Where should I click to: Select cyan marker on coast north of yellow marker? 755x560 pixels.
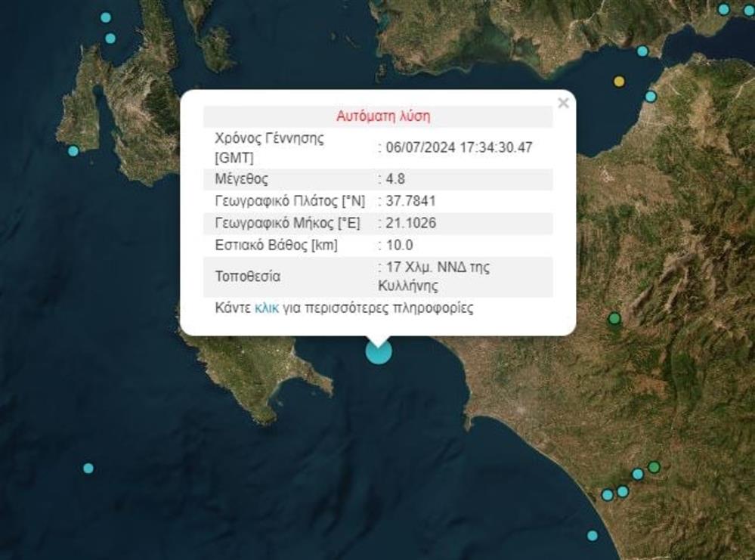click(642, 51)
